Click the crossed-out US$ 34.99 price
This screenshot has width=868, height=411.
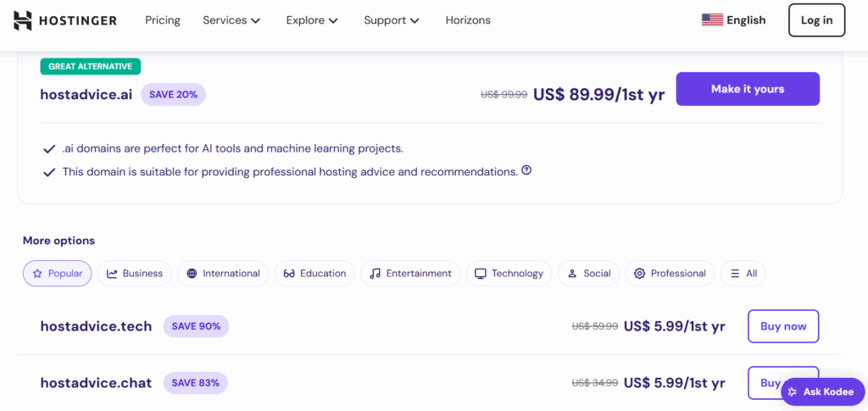[595, 383]
